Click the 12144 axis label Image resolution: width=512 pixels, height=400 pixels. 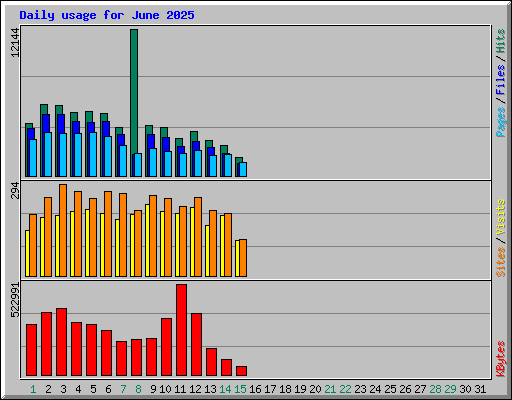click(x=15, y=42)
